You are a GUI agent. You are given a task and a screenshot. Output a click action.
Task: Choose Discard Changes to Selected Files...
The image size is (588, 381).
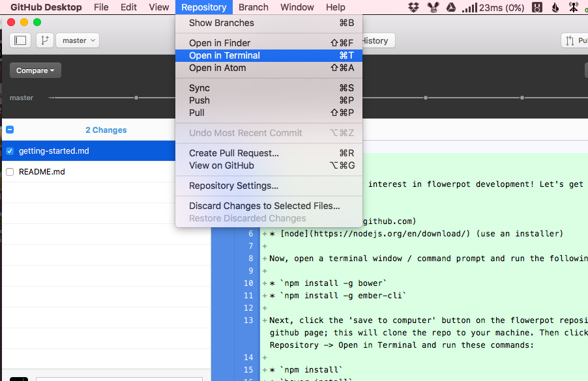coord(269,206)
